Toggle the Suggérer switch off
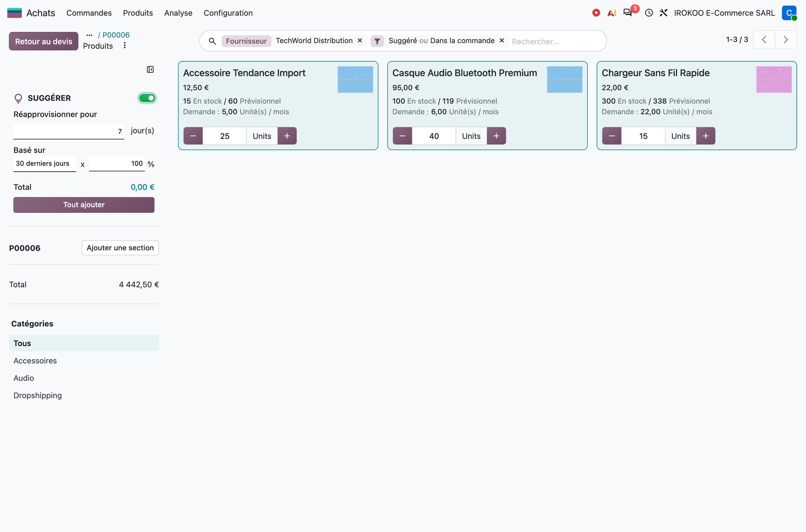This screenshot has width=806, height=532. [x=147, y=98]
